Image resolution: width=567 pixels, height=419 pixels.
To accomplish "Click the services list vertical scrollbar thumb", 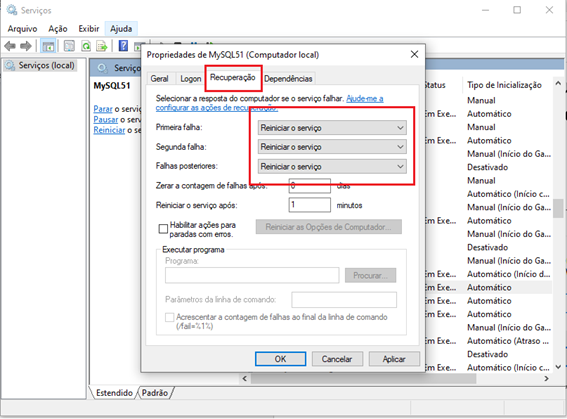I will 558,208.
